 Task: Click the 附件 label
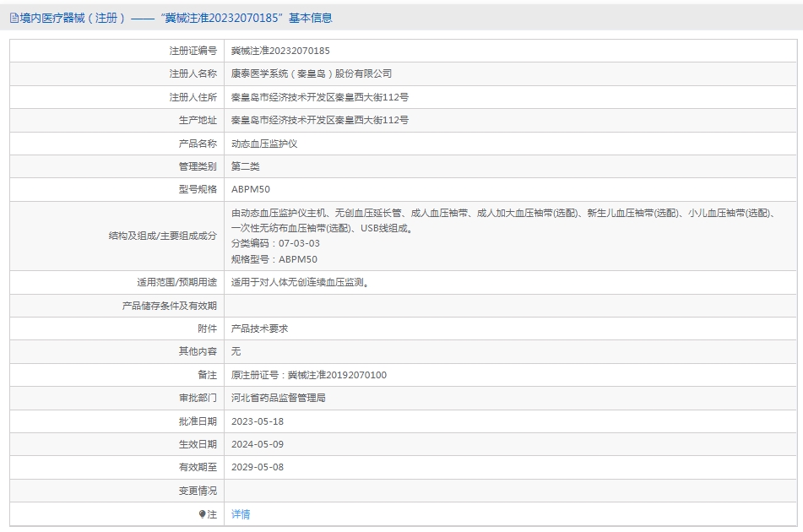coord(208,328)
